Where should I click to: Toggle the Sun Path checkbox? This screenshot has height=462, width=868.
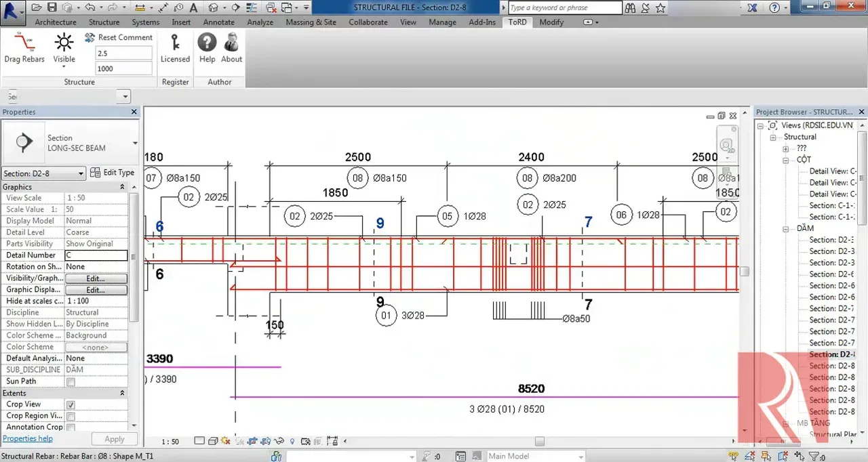coord(71,382)
